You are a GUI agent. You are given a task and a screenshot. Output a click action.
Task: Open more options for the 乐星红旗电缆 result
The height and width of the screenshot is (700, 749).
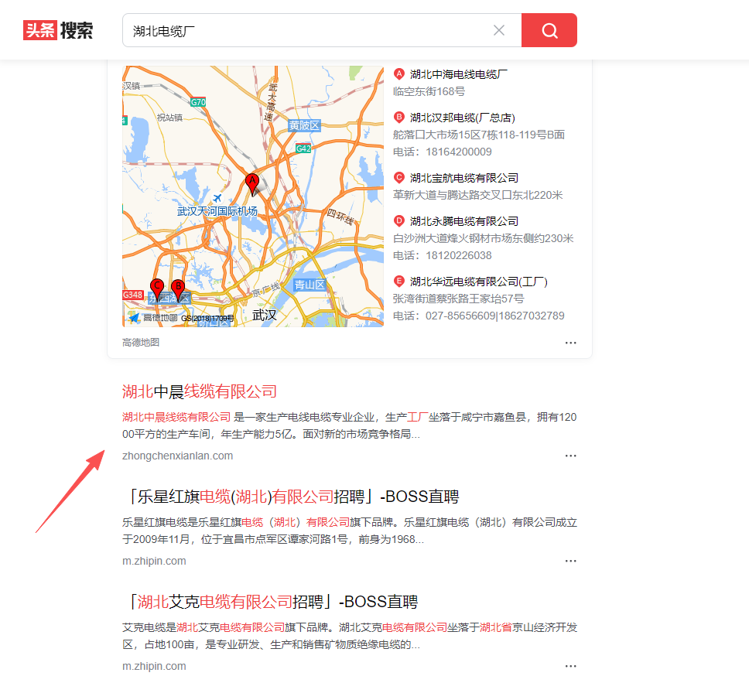click(x=570, y=561)
